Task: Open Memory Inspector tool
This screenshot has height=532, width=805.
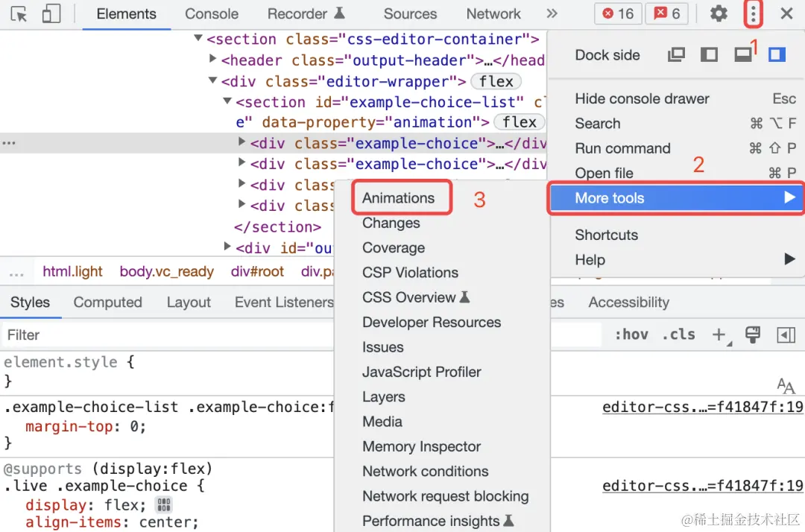Action: [421, 446]
